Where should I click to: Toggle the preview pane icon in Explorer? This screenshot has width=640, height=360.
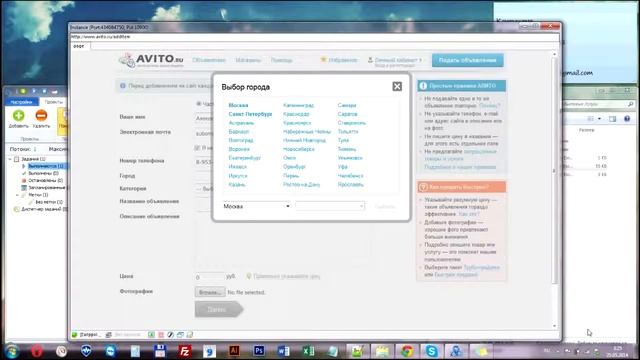(x=612, y=119)
